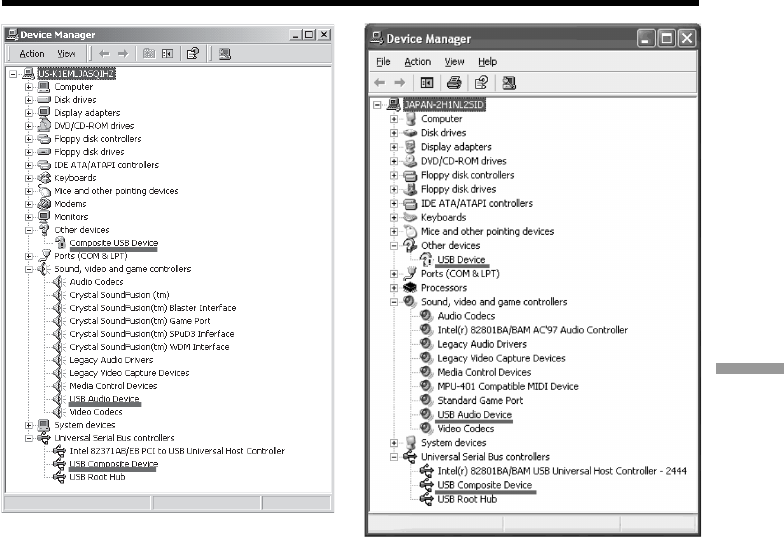Click DVD/CD-ROM drives icon in right window
Screen dimensions: 784x537
(x=410, y=160)
